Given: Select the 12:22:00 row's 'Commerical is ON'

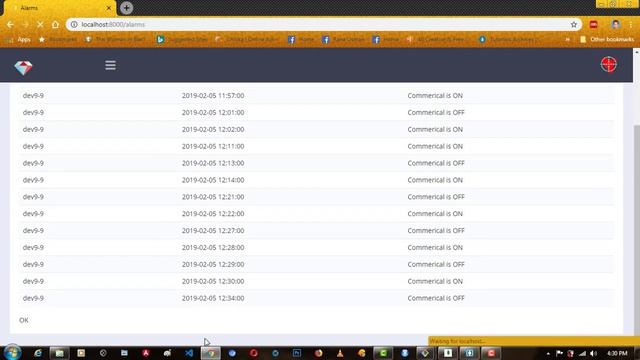Looking at the screenshot, I should click(x=435, y=213).
